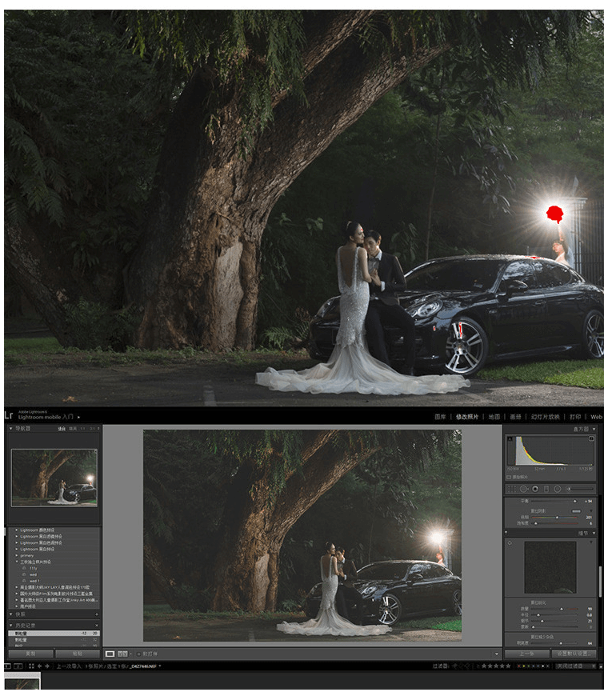Click the filmstrip photo thumbnail
This screenshot has width=608, height=700.
click(22, 684)
